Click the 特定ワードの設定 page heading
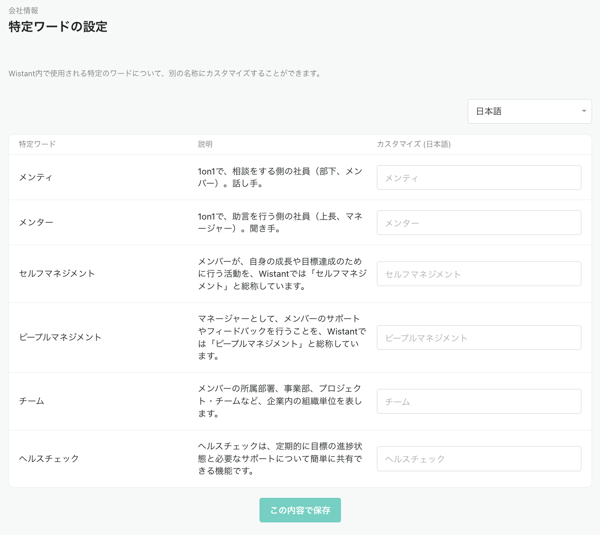Screen dimensions: 600x535 [x=58, y=28]
